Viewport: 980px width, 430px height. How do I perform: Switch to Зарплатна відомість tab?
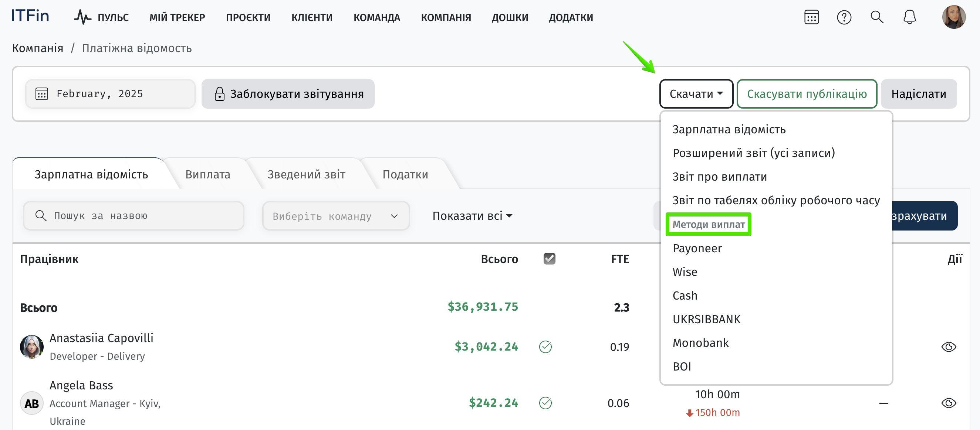coord(91,174)
